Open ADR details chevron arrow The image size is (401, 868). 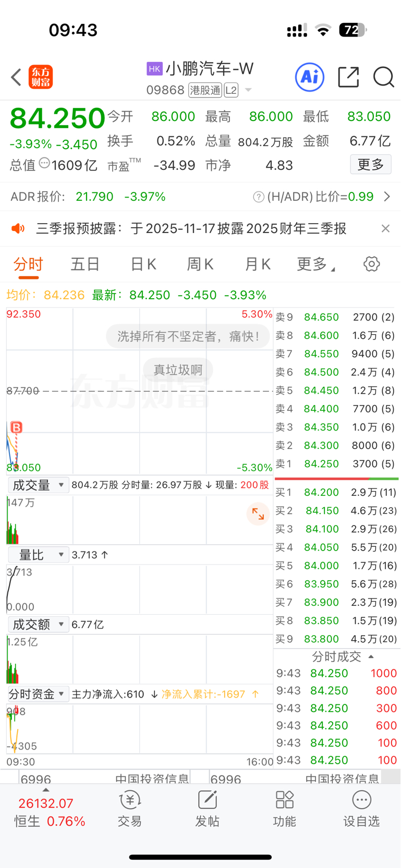pos(387,197)
